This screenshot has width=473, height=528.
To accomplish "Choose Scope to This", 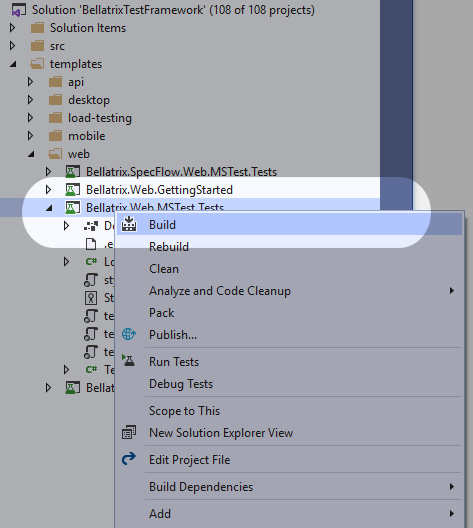I will [289, 411].
